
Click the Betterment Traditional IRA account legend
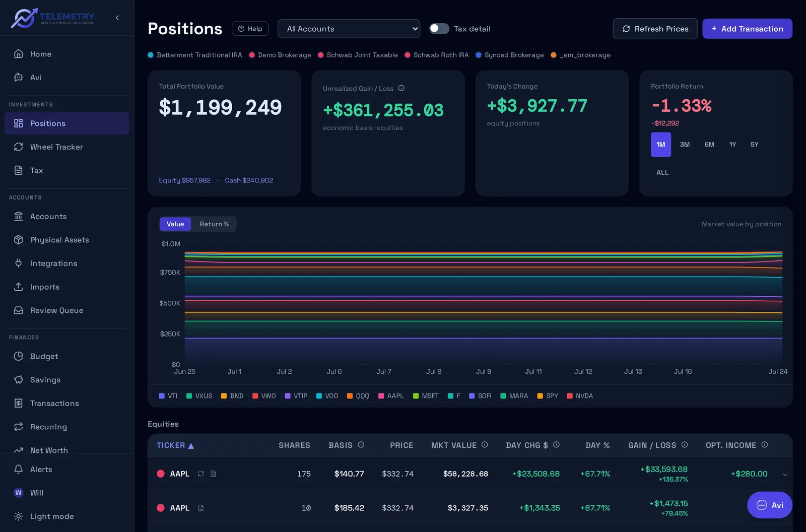(x=195, y=55)
